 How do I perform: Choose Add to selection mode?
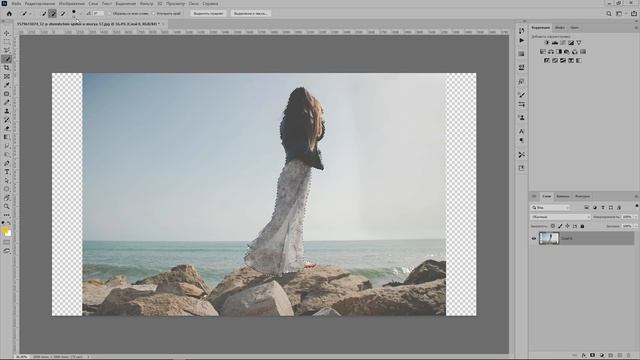[53, 13]
